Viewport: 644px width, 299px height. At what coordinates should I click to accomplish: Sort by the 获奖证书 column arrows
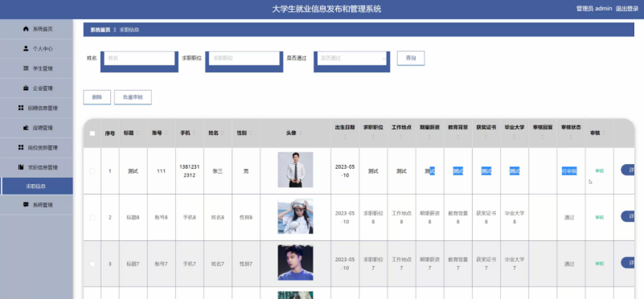coord(486,137)
